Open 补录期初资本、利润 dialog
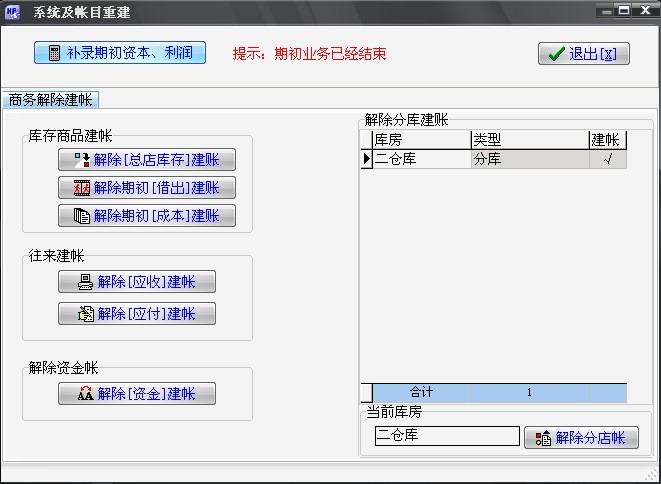661x484 pixels. 120,53
